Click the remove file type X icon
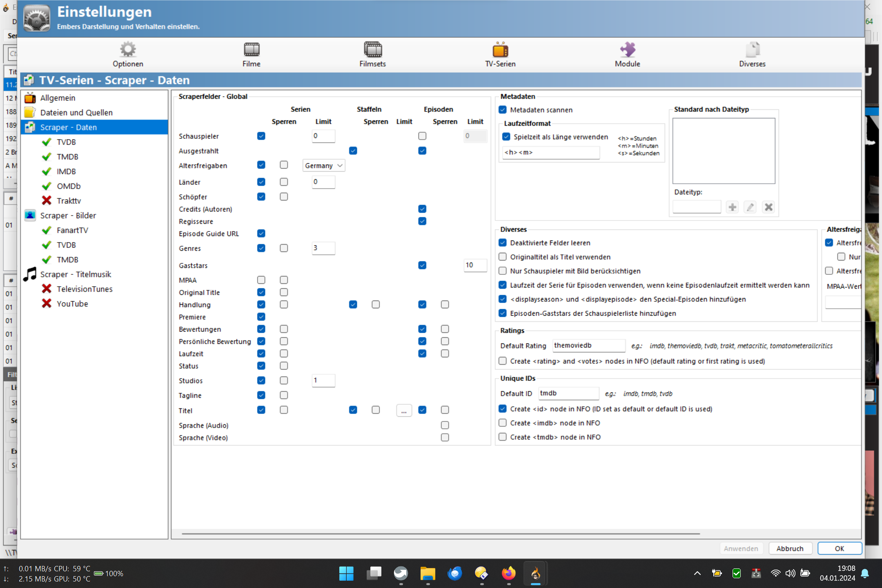 point(768,207)
